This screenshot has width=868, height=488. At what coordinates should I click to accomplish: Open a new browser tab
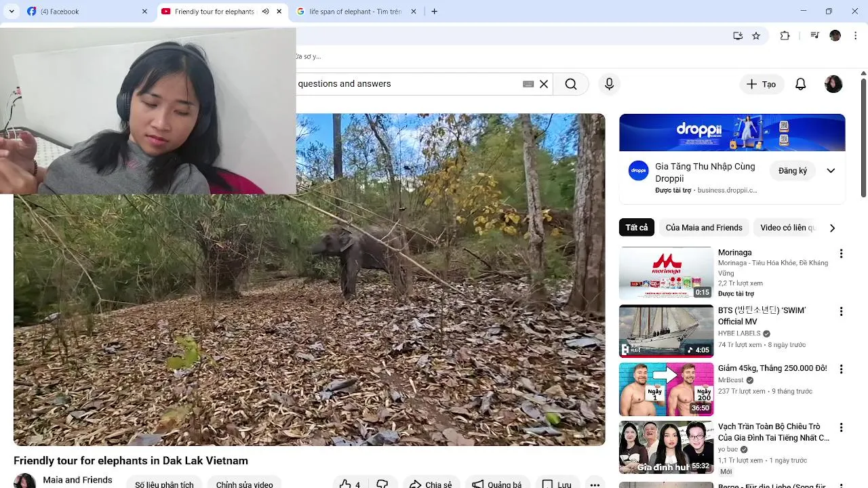[x=434, y=12]
